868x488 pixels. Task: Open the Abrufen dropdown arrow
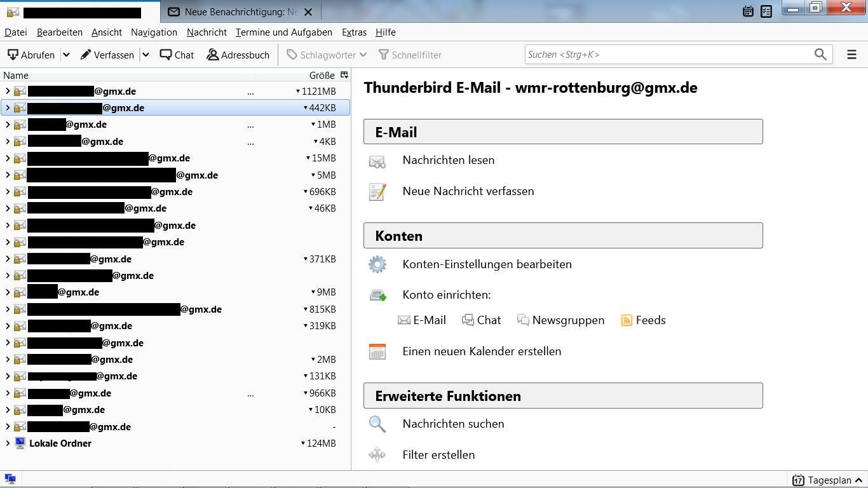(66, 55)
